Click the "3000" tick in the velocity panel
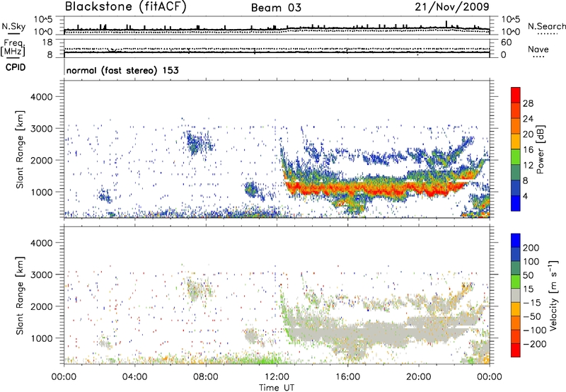The height and width of the screenshot is (392, 566). (42, 275)
